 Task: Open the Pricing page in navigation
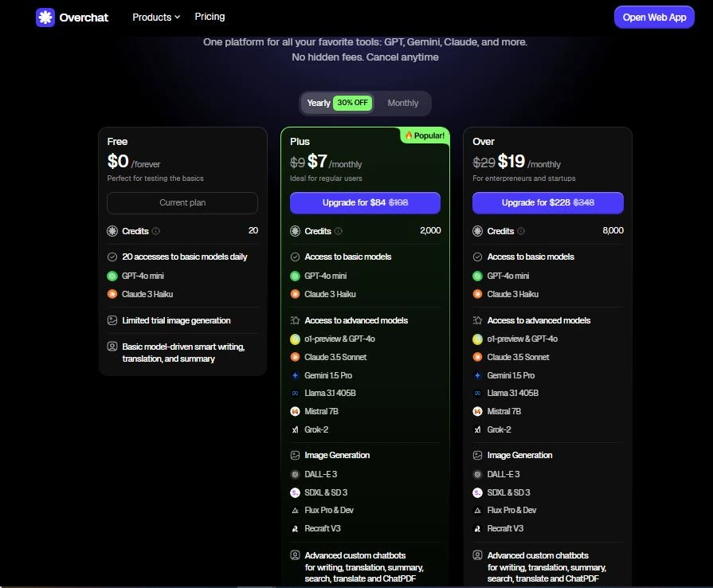coord(210,17)
